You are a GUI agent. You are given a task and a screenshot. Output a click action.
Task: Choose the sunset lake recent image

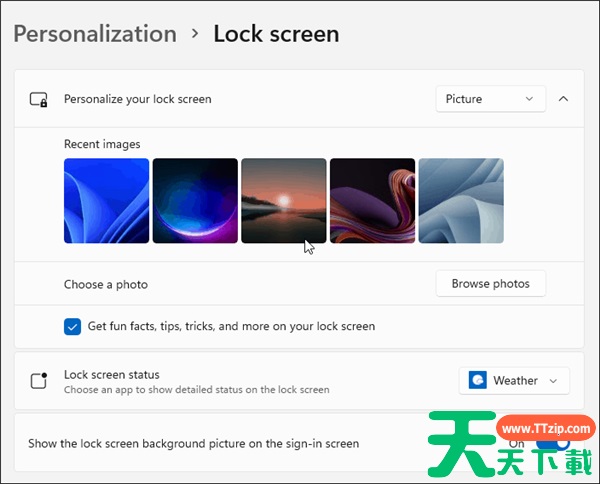283,201
